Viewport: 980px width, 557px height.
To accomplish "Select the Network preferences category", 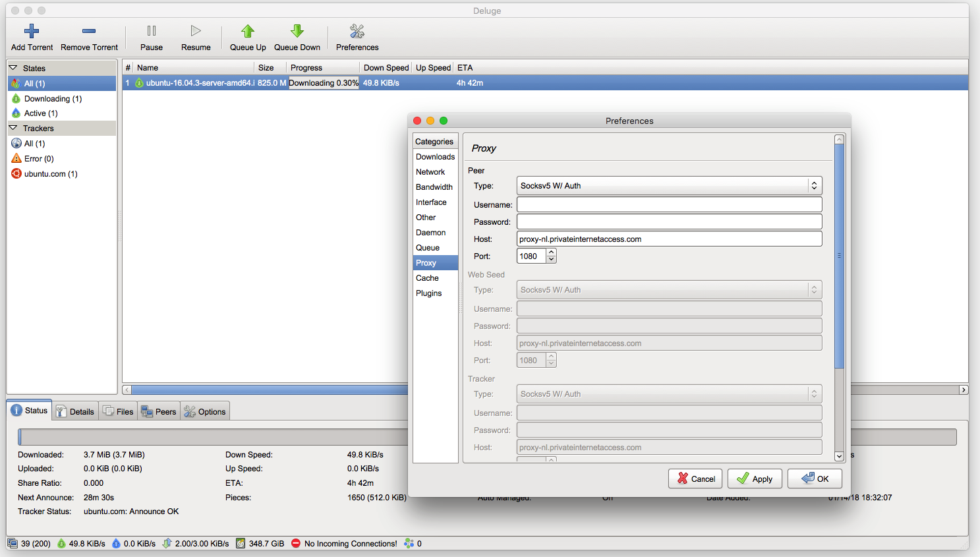I will (x=436, y=172).
